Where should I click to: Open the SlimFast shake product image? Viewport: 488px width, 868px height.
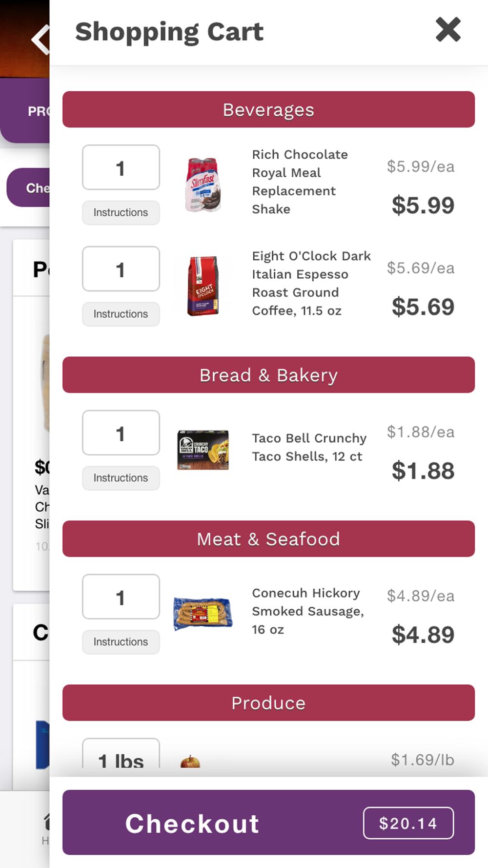coord(203,185)
